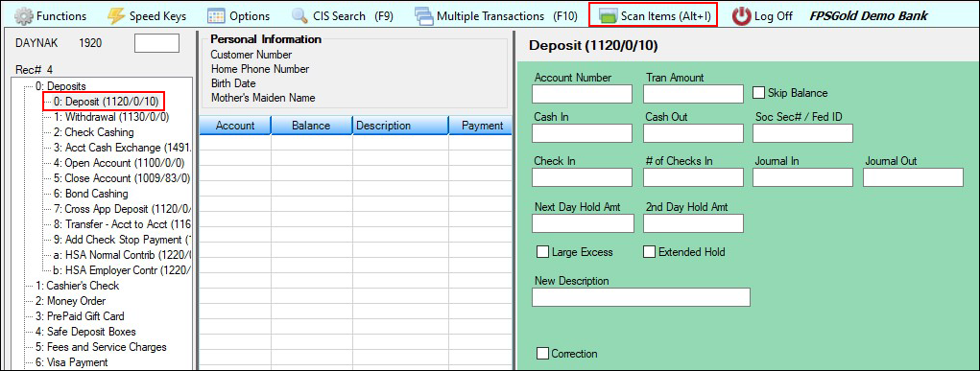
Task: Select 6: Bond Cashing tree item
Action: click(x=90, y=194)
